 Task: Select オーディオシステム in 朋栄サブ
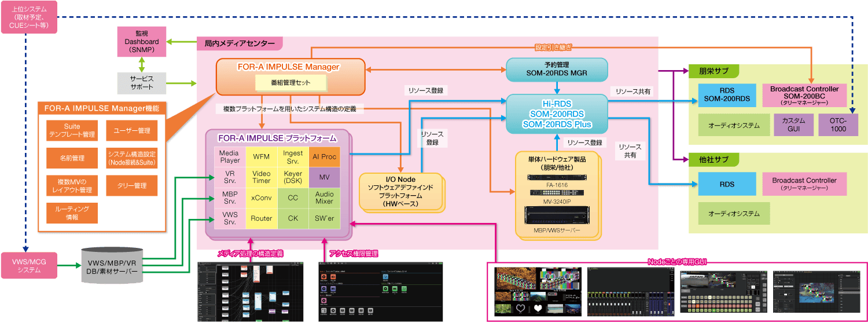(734, 125)
